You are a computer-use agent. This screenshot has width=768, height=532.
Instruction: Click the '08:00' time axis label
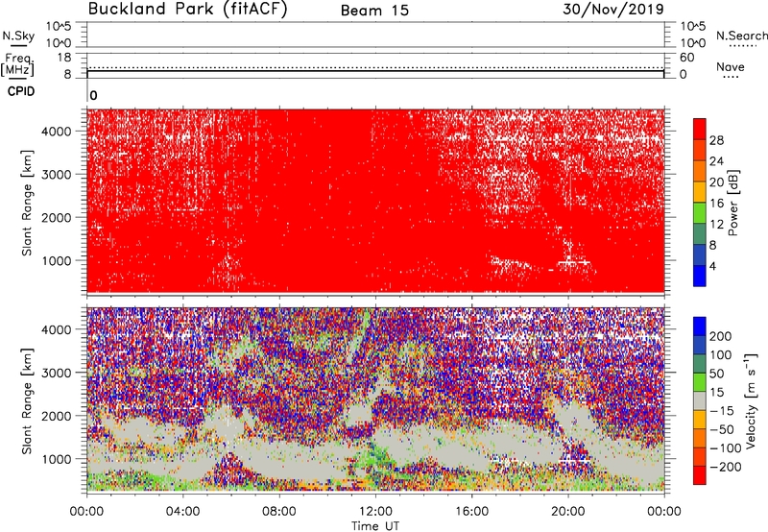click(x=279, y=512)
